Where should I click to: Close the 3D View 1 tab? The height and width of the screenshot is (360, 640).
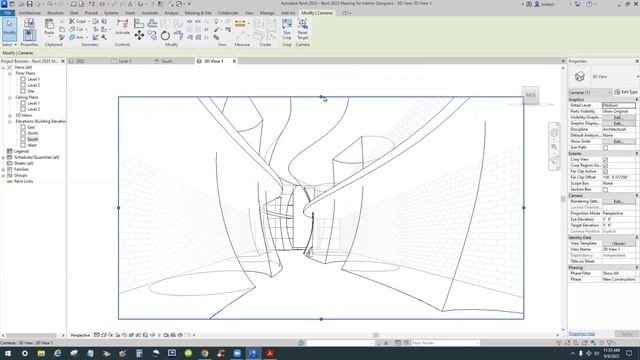[x=234, y=61]
